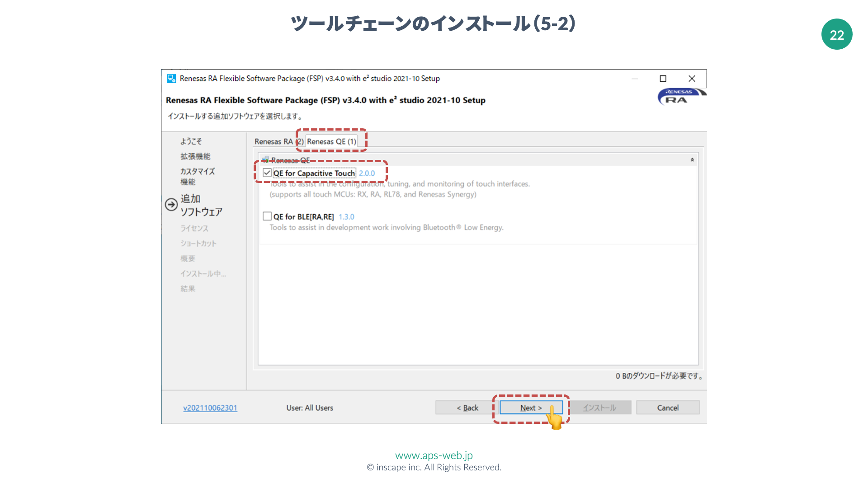868x488 pixels.
Task: Select the Renesas QE (1) tab
Action: pyautogui.click(x=331, y=141)
